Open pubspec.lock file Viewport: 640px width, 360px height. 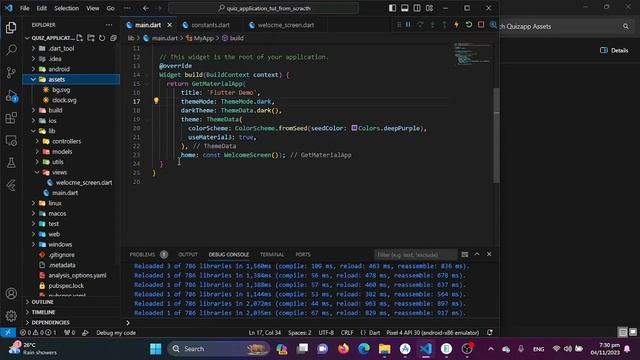coord(66,286)
